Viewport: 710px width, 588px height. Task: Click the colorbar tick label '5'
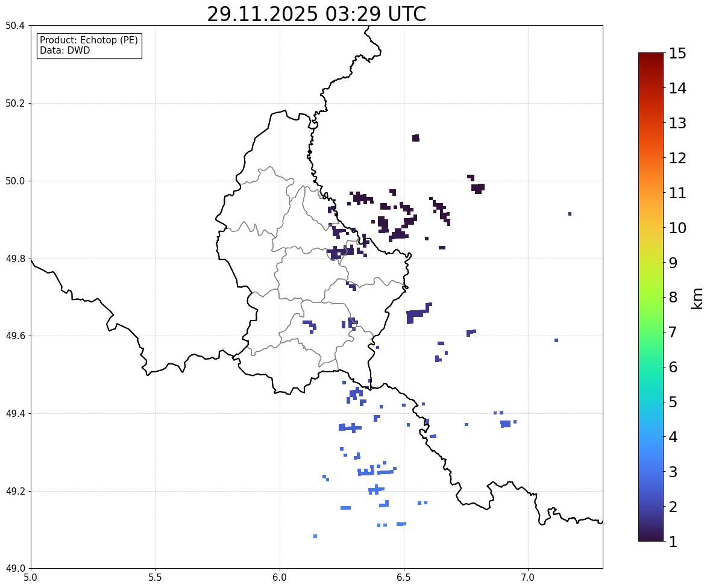[673, 402]
